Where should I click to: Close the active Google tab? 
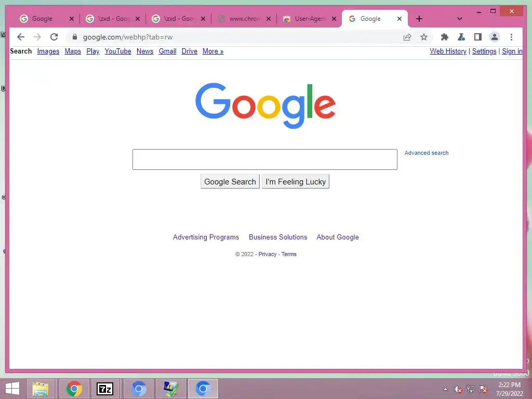click(400, 19)
